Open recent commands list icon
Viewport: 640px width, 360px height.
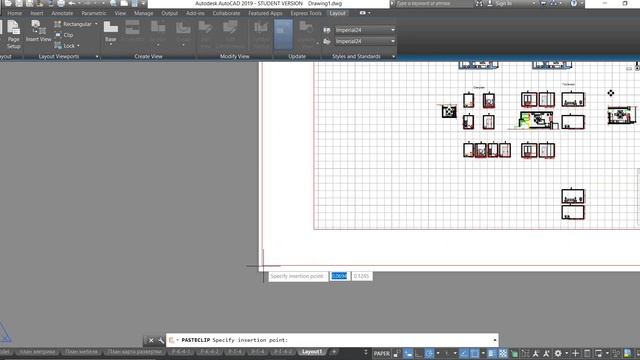tap(172, 340)
